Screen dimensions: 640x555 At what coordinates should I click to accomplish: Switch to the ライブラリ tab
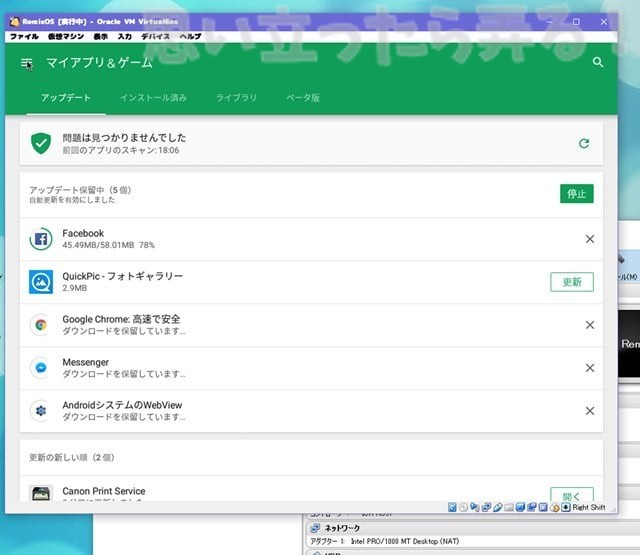click(x=236, y=98)
